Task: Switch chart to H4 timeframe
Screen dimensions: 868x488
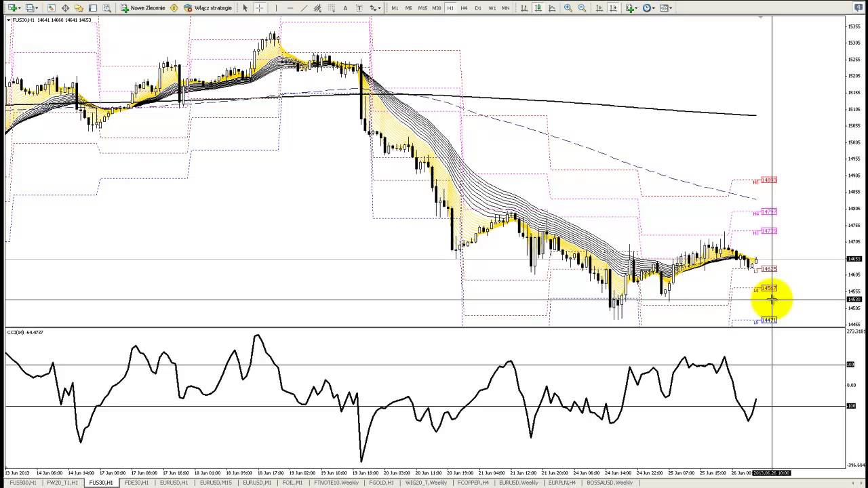Action: (x=464, y=8)
